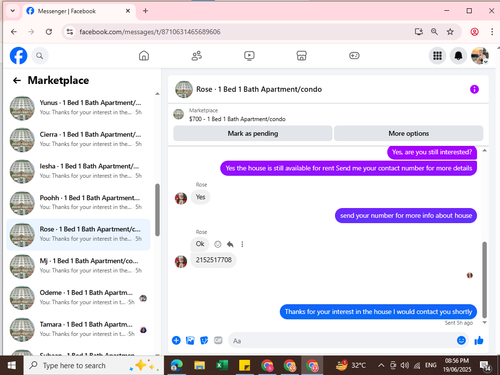This screenshot has height=375, width=500.
Task: Click the Windows taskbar search box
Action: click(x=93, y=366)
